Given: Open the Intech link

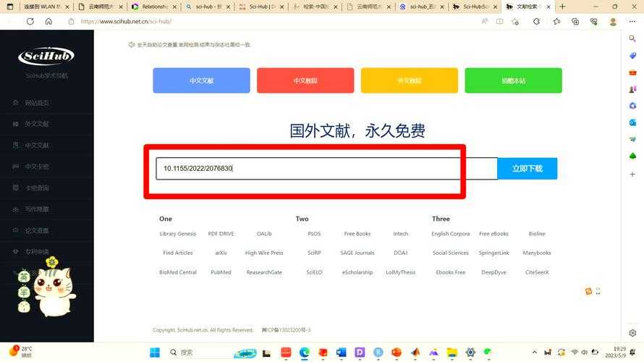Looking at the screenshot, I should 400,234.
